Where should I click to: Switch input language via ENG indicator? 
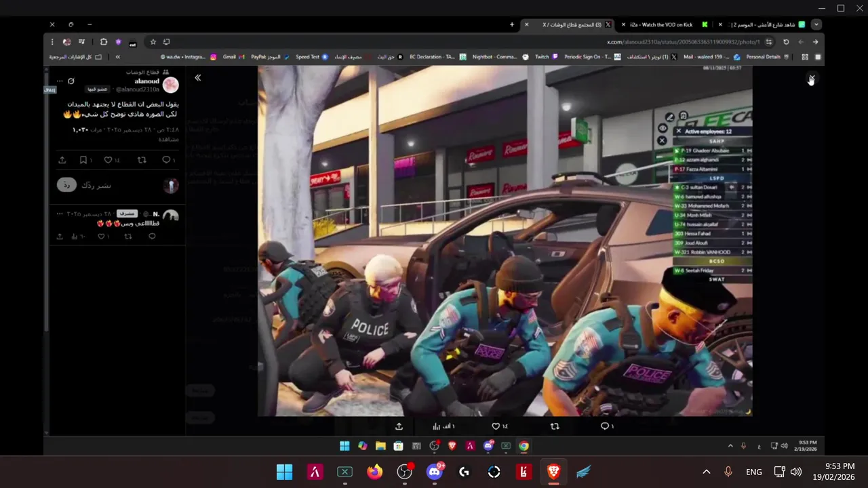[753, 472]
